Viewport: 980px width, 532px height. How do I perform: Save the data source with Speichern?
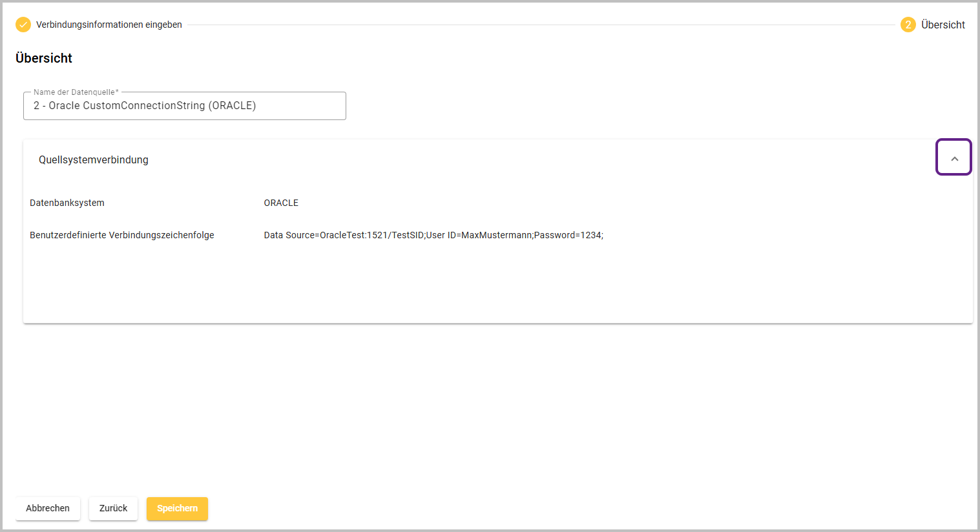click(x=177, y=508)
